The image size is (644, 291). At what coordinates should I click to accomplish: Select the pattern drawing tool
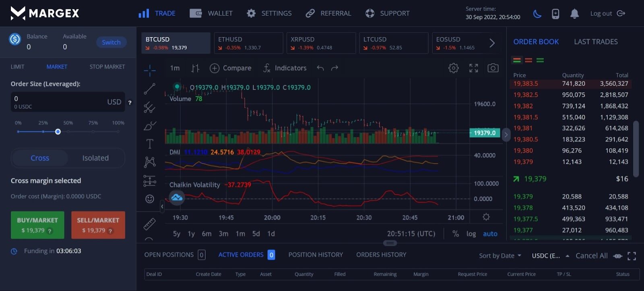pos(150,162)
